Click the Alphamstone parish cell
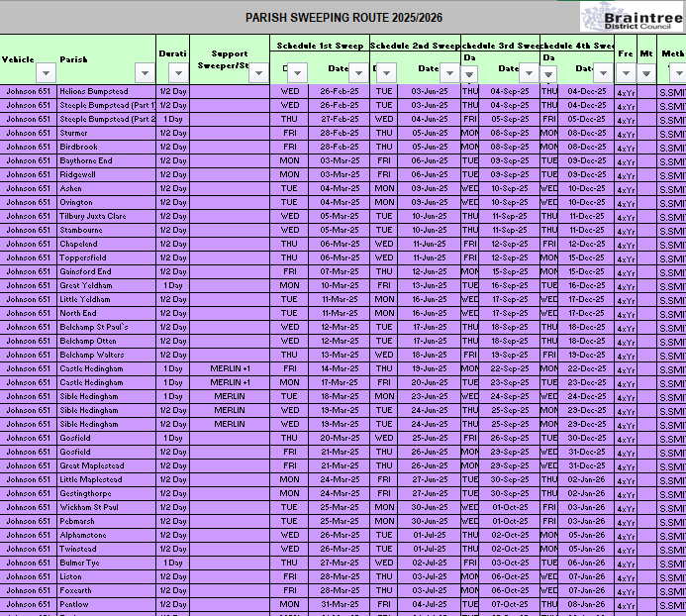 [x=106, y=535]
